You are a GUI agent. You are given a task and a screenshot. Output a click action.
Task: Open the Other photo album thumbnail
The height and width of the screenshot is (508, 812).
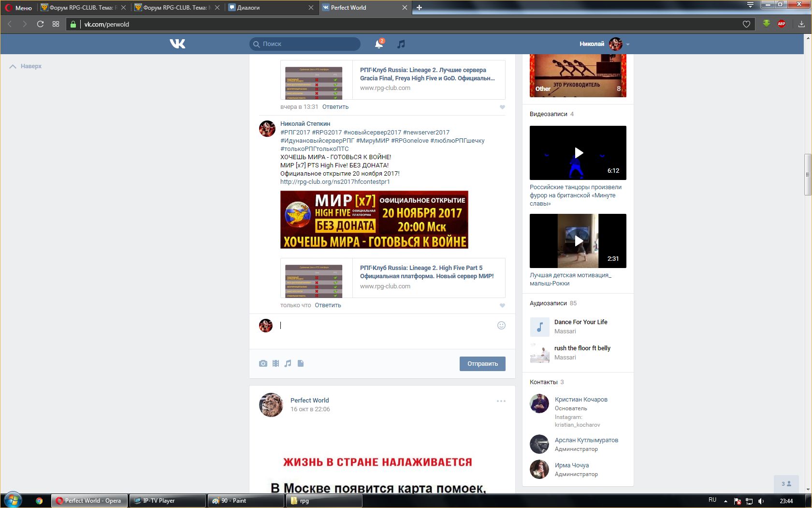click(x=578, y=76)
